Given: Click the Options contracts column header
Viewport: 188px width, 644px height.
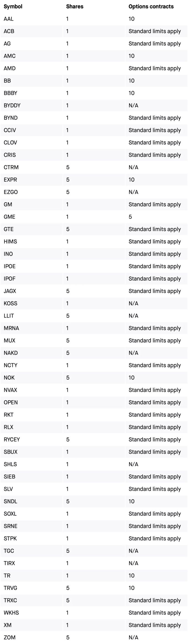Looking at the screenshot, I should pyautogui.click(x=151, y=6).
